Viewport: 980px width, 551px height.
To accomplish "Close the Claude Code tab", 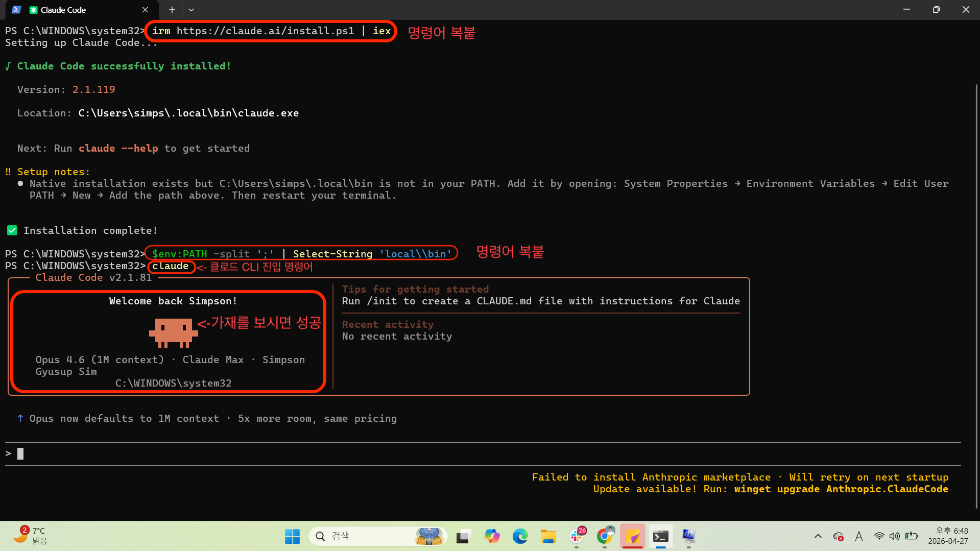I will (145, 10).
